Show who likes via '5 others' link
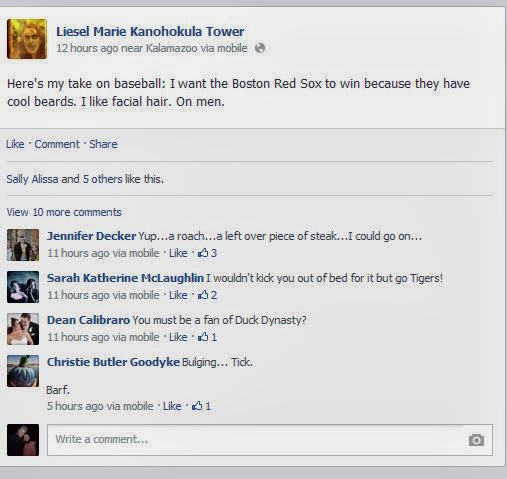Image resolution: width=507 pixels, height=479 pixels. click(x=103, y=179)
